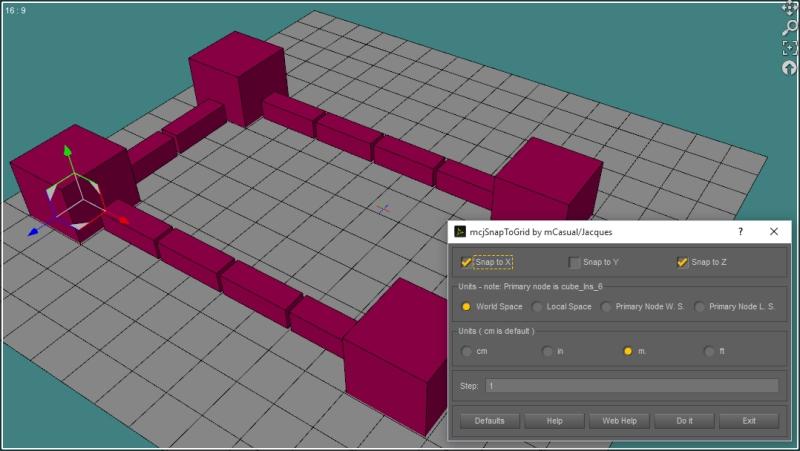Toggle the Snap to X checkbox
The width and height of the screenshot is (800, 451).
(466, 262)
